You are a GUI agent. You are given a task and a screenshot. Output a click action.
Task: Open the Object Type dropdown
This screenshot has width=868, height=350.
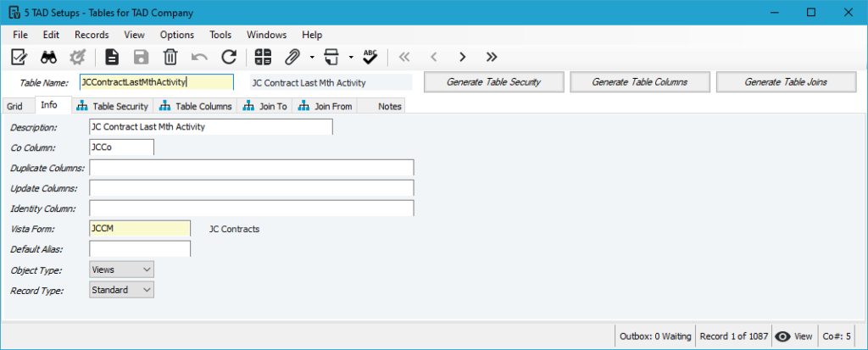coord(121,269)
